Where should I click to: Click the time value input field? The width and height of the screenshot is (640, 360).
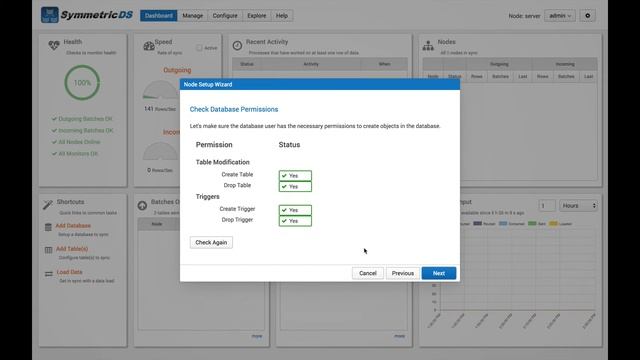point(547,206)
